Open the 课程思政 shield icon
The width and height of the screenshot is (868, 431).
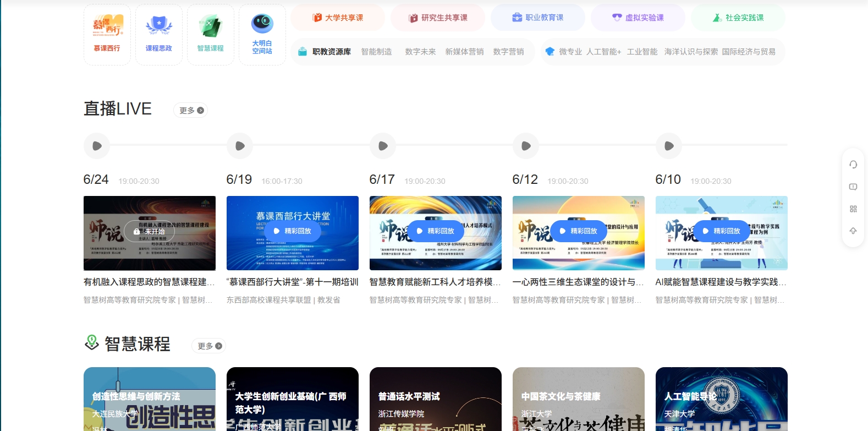click(159, 35)
